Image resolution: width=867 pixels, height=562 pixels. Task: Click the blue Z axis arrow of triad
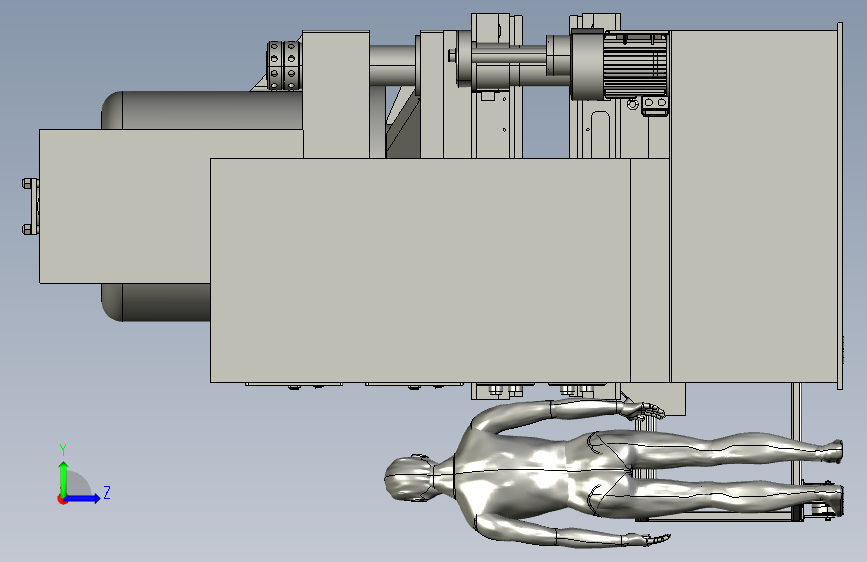click(x=83, y=498)
